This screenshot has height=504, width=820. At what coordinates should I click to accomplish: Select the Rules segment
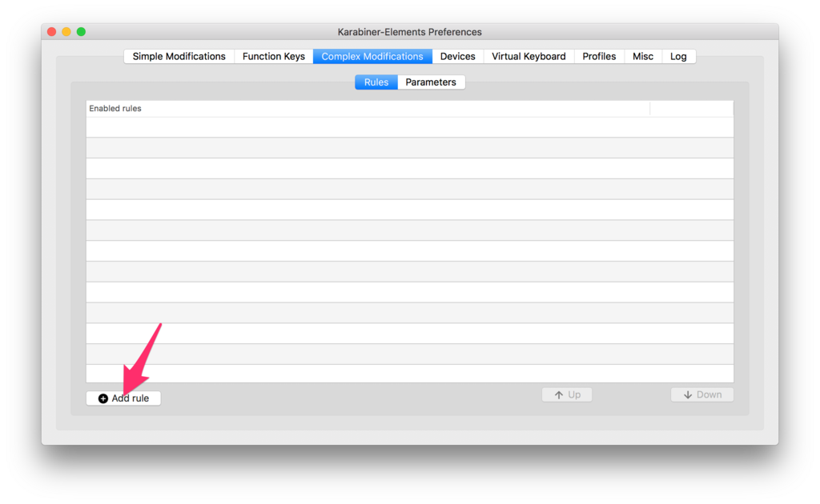pos(376,82)
